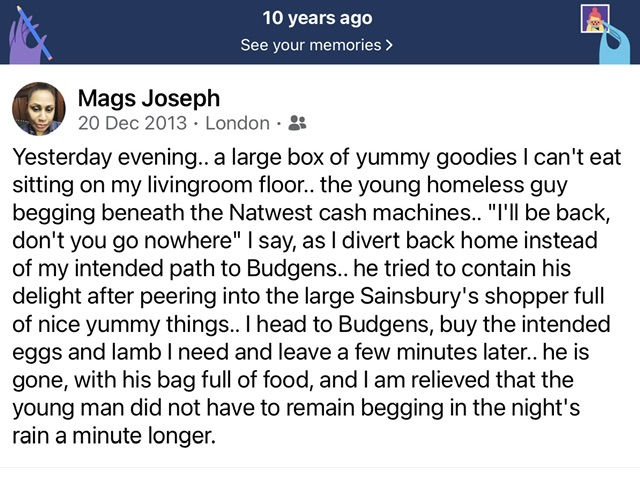Tap the framed photo illustration in header
Screen dimensions: 640x477
coord(596,18)
